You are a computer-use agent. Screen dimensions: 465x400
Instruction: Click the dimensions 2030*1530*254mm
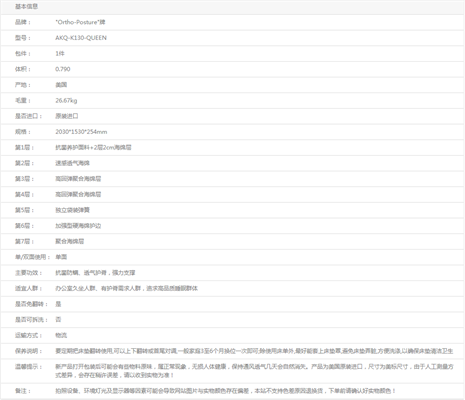click(x=81, y=132)
